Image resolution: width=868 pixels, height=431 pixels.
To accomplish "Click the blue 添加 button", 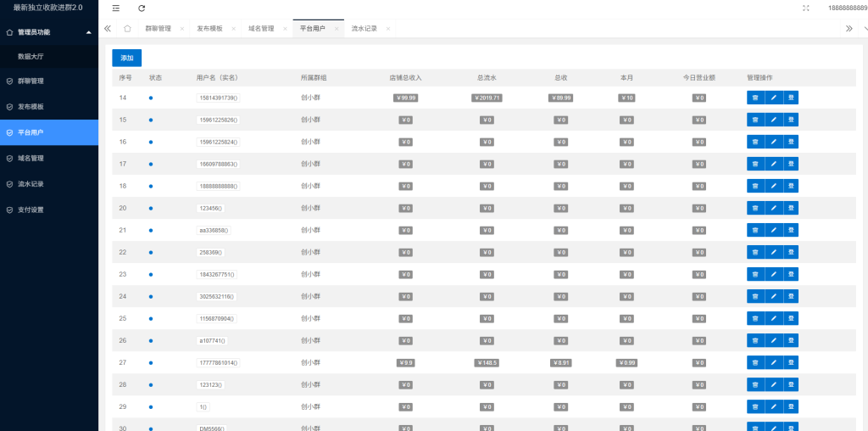I will pos(127,58).
